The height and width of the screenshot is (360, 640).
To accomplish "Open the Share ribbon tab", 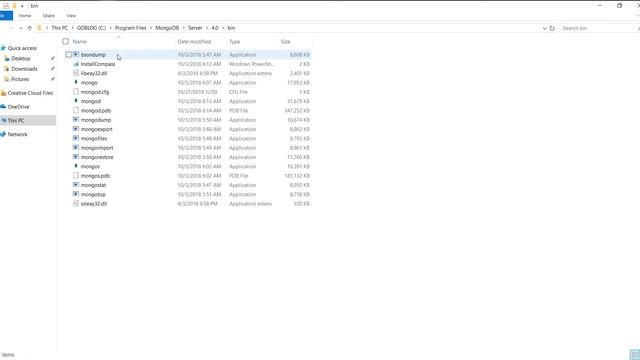I will pos(49,16).
